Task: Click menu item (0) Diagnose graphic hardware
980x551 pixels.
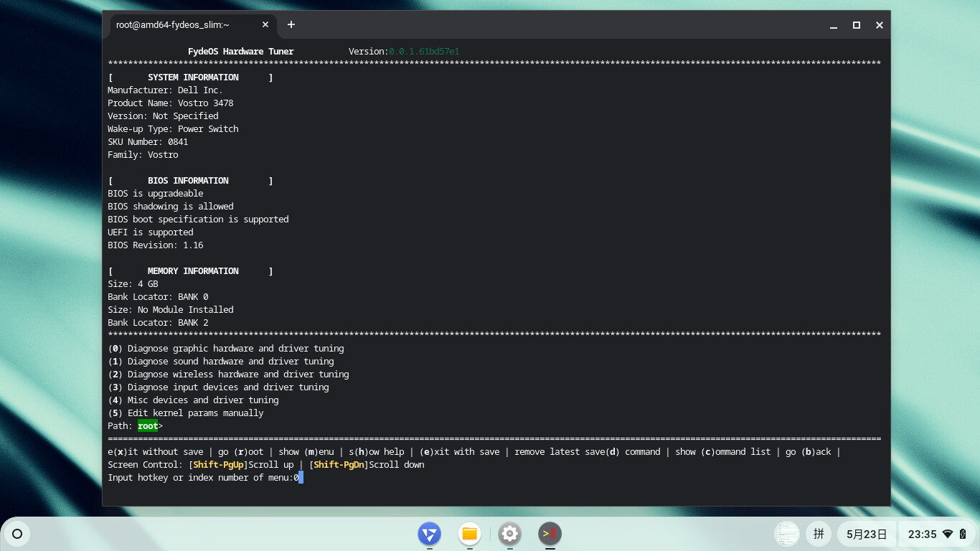Action: pyautogui.click(x=226, y=349)
